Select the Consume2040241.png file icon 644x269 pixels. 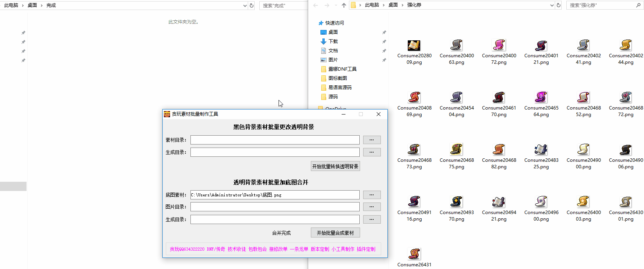(583, 45)
